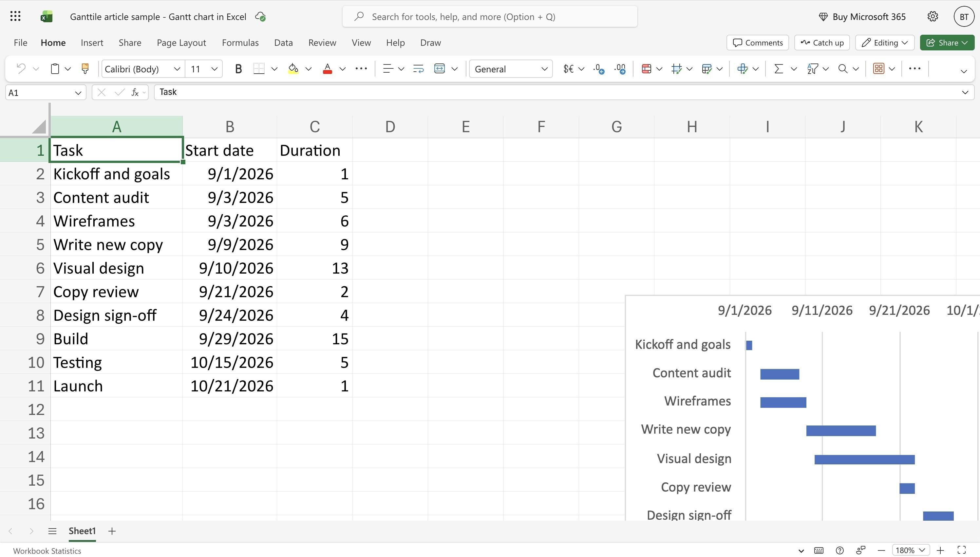Select the Format Painter brush icon
The height and width of the screenshot is (557, 980).
[85, 69]
